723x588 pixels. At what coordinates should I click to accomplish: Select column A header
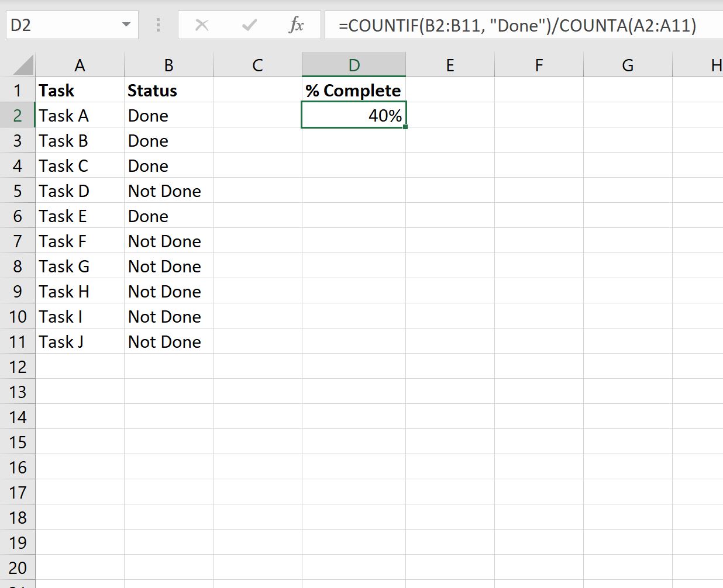80,64
